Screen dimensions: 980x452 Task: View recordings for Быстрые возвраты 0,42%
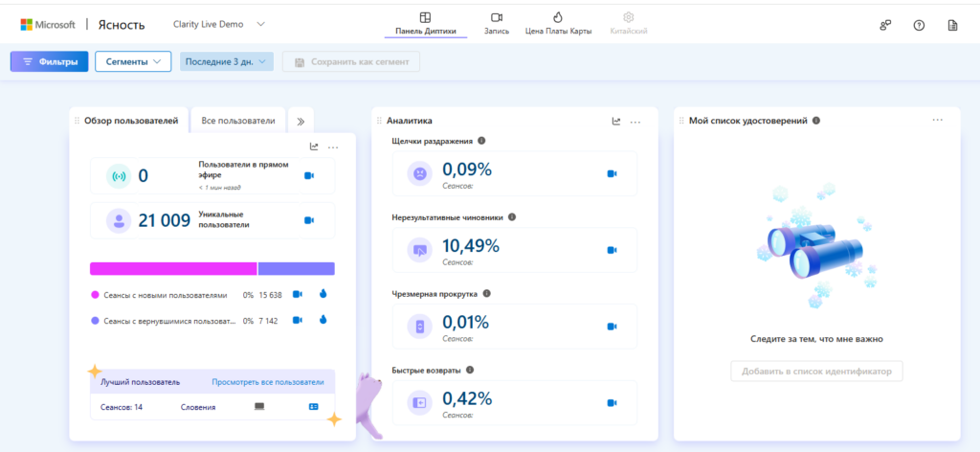[x=612, y=402]
